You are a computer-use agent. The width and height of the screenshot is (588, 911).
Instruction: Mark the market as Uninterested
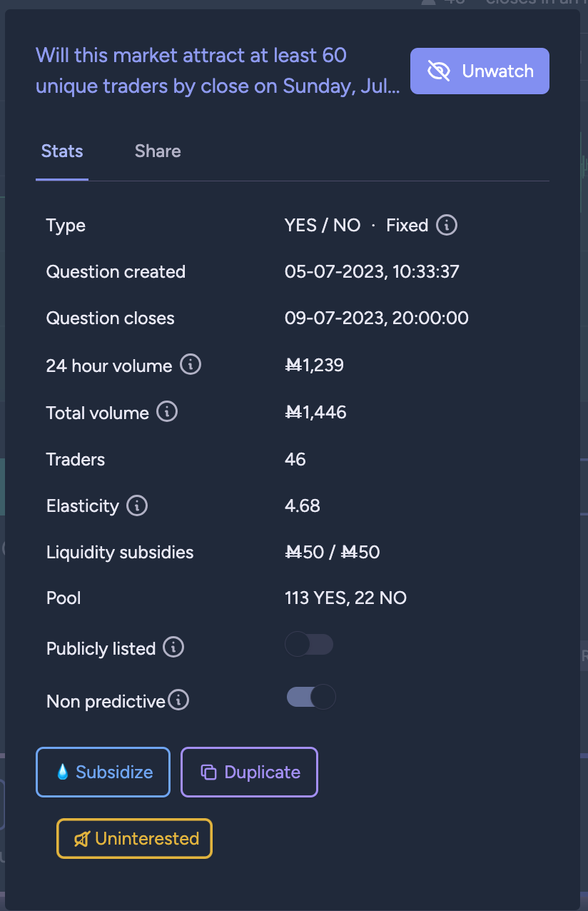[x=135, y=838]
